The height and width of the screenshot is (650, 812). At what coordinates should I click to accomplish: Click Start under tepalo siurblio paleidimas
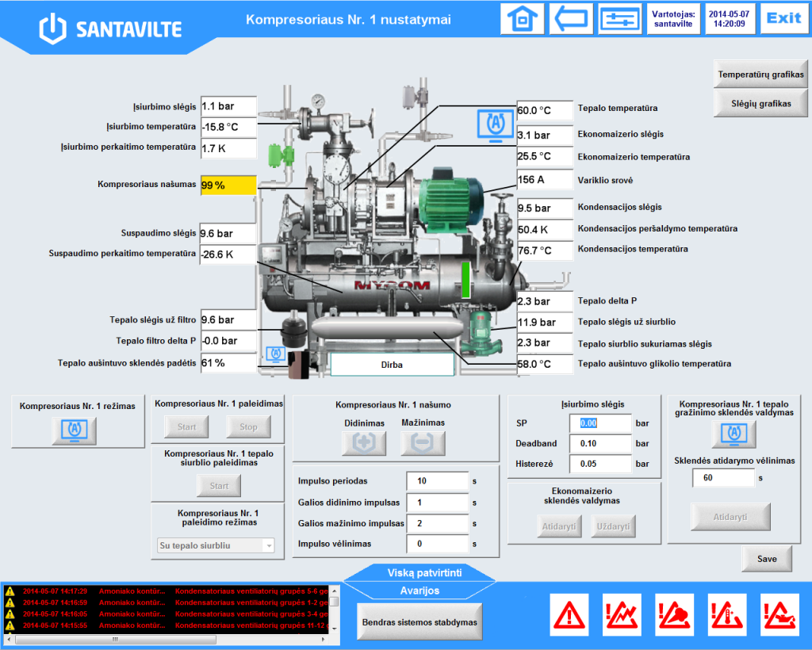tap(219, 486)
